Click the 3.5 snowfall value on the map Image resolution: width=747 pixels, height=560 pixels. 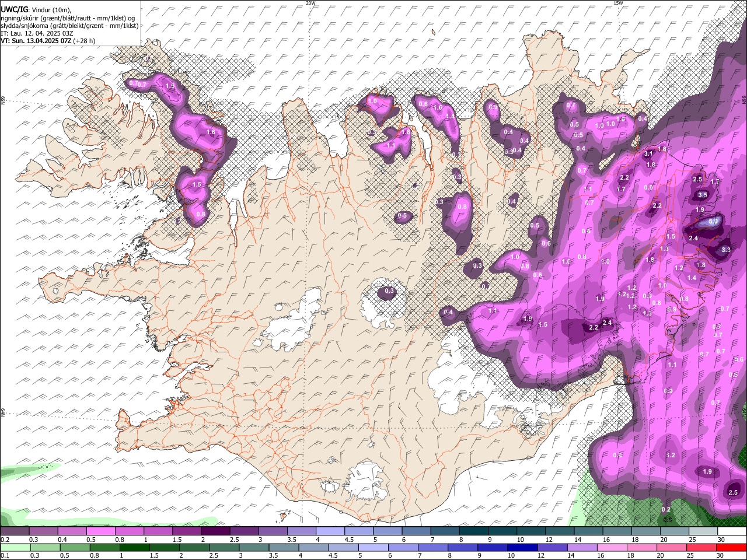[703, 195]
